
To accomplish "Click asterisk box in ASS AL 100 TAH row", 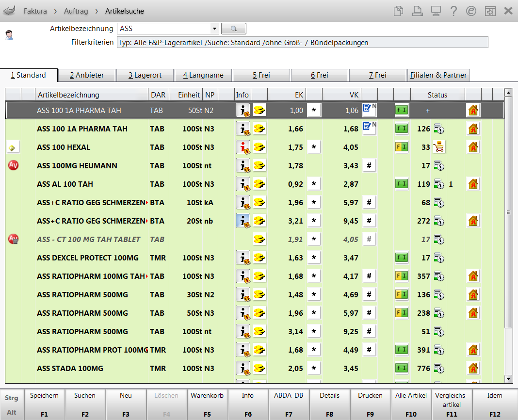I will [314, 184].
